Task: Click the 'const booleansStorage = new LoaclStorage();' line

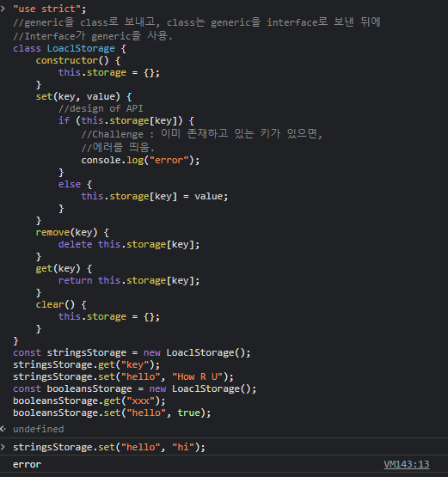Action: 134,388
